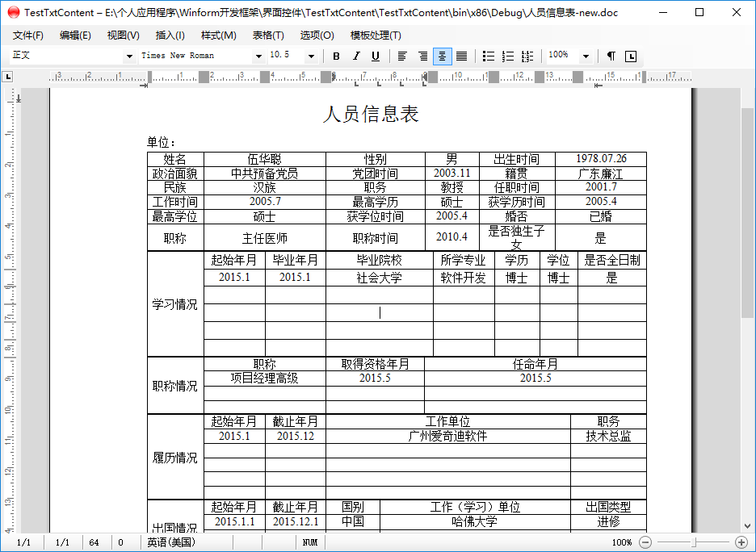The image size is (756, 552).
Task: Click the cell 2010.4
Action: pos(451,236)
